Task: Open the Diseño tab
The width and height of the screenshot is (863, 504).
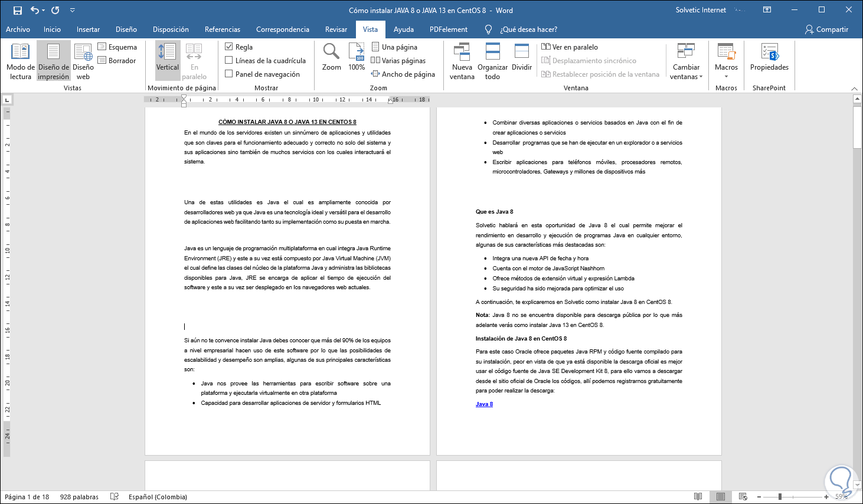Action: pos(126,30)
